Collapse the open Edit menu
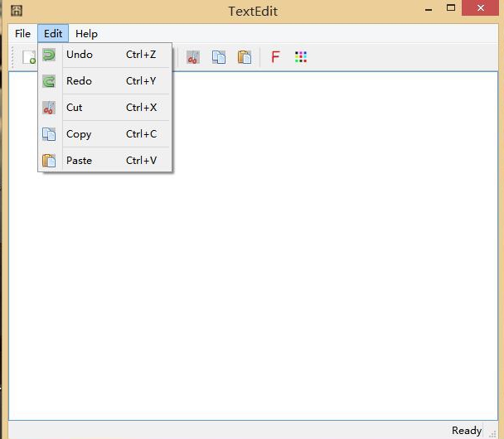The height and width of the screenshot is (439, 504). [53, 34]
